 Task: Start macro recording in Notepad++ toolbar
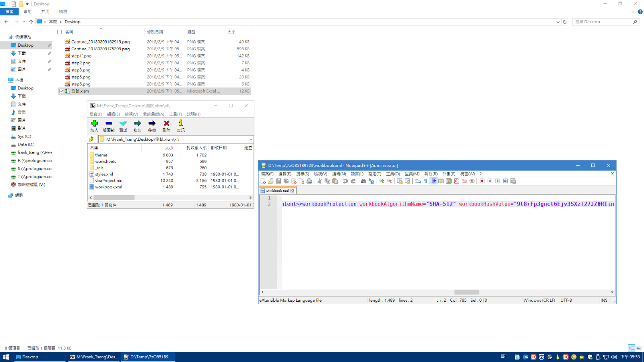[482, 181]
